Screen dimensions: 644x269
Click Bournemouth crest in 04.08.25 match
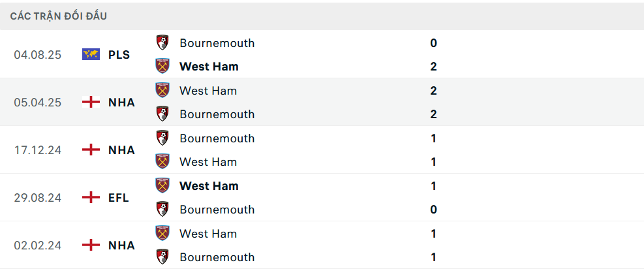coord(162,43)
